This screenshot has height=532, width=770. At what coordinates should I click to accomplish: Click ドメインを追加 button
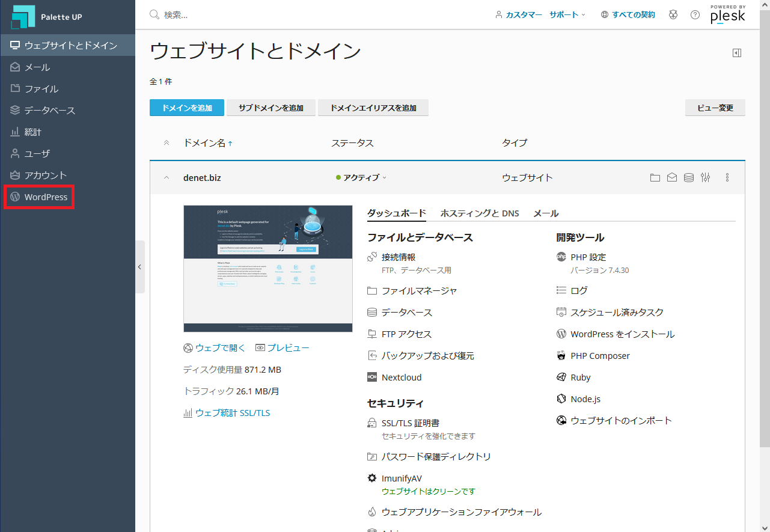[187, 108]
